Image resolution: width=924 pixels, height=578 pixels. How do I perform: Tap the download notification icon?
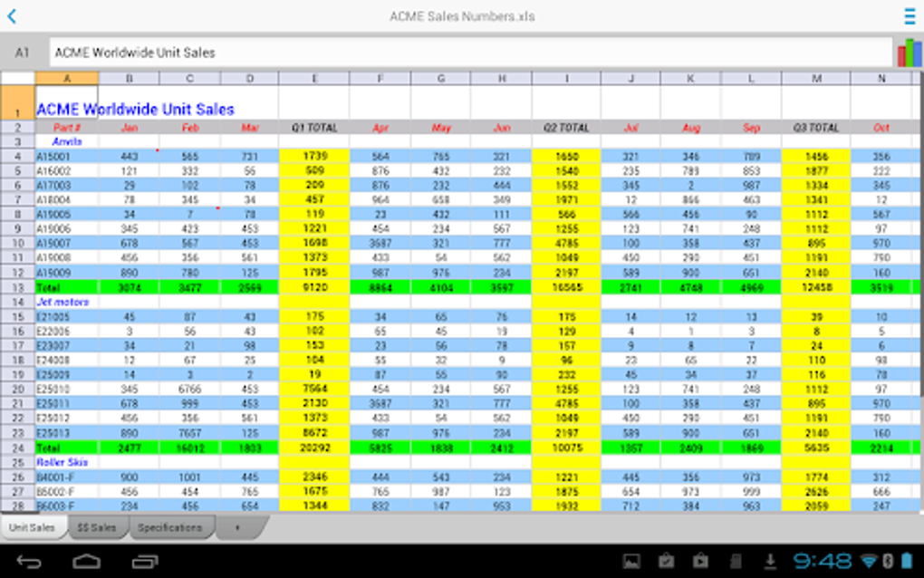[x=770, y=562]
